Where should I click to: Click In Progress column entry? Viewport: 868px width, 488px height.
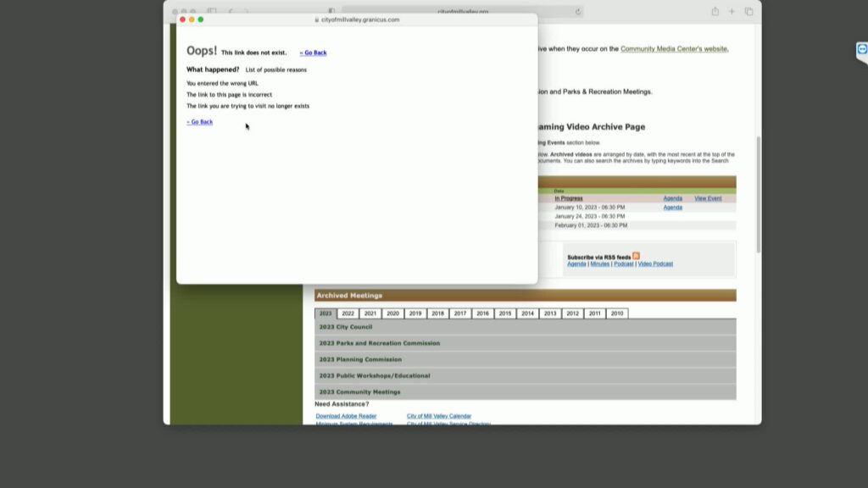(x=569, y=198)
